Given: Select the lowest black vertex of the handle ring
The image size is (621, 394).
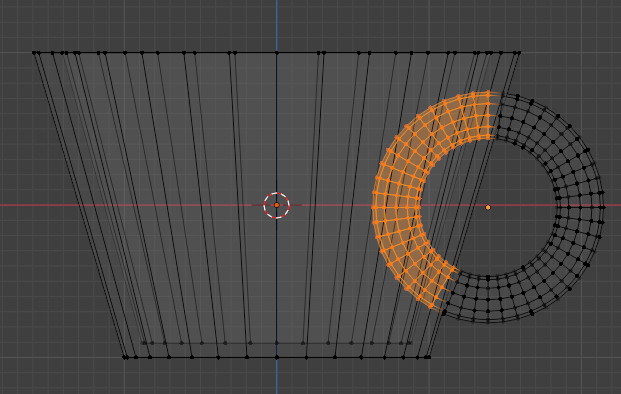Looking at the screenshot, I should [x=488, y=320].
